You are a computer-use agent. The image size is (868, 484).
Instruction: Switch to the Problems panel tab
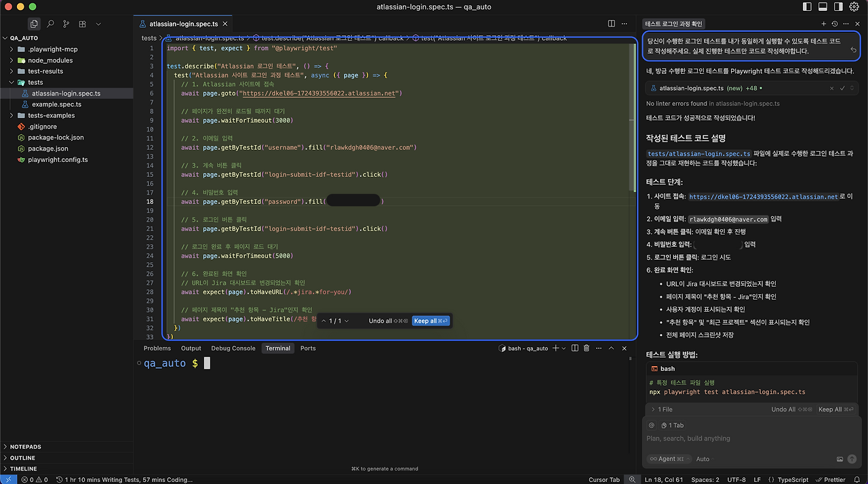click(x=157, y=348)
